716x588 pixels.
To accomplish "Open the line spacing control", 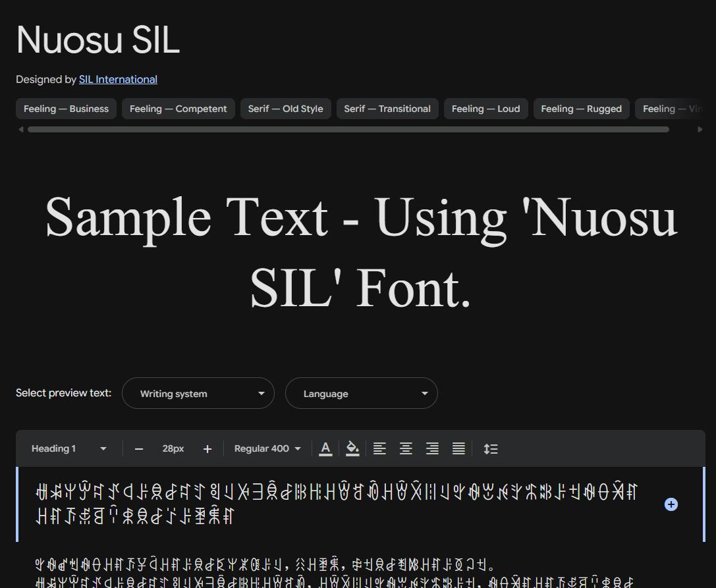I will tap(491, 449).
